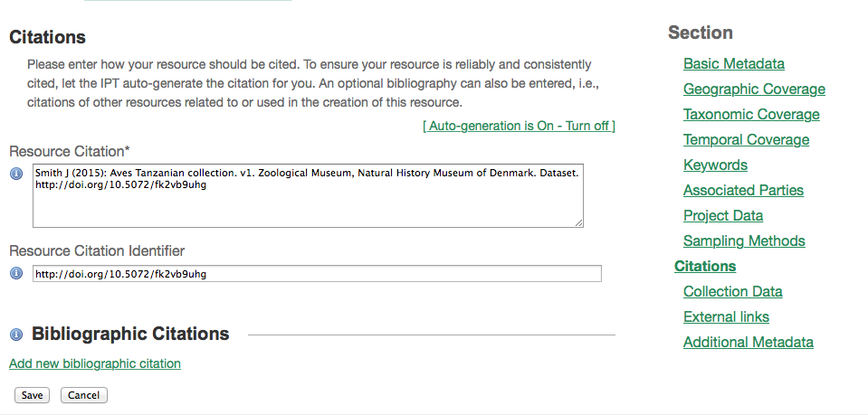Open the Project Data section

click(723, 216)
